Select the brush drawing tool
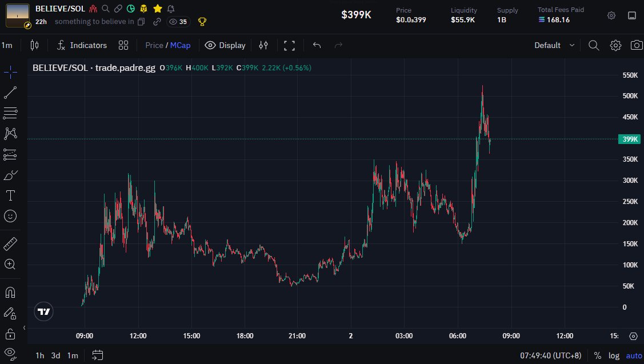 [x=10, y=175]
